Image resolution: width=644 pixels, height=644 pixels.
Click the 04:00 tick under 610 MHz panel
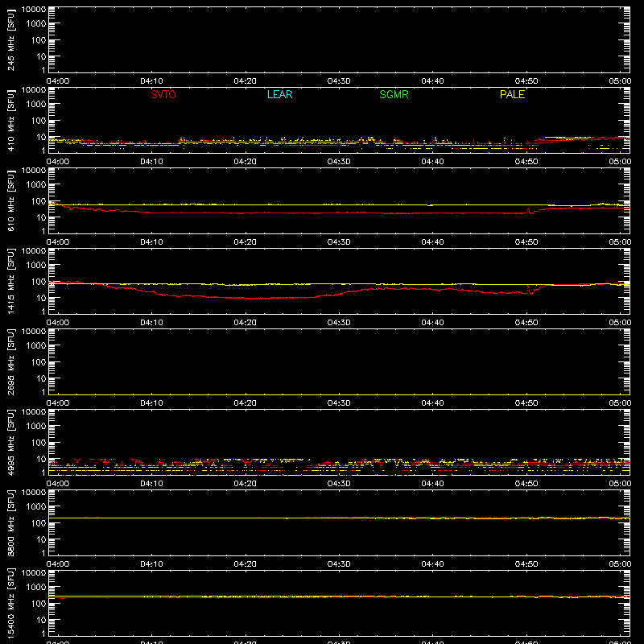[x=58, y=242]
